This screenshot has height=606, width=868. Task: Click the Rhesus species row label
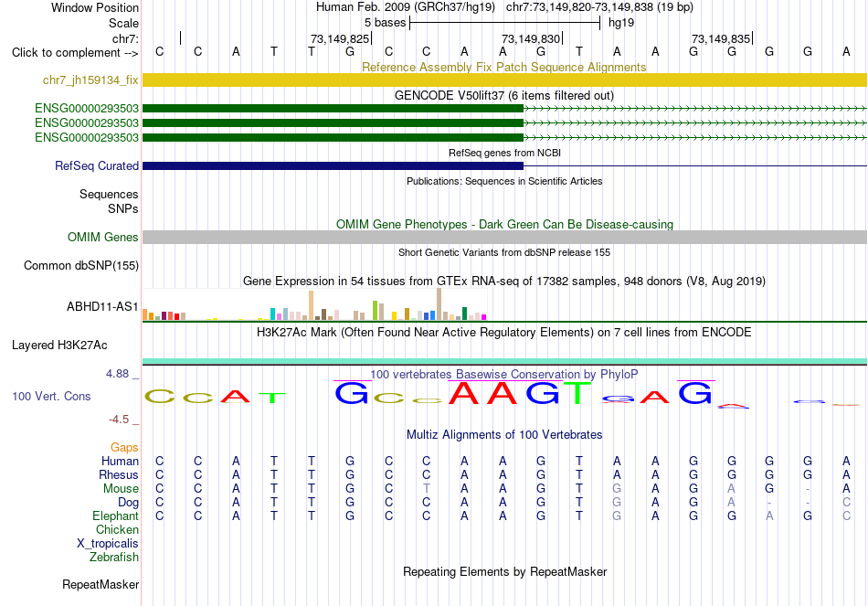[x=119, y=474]
